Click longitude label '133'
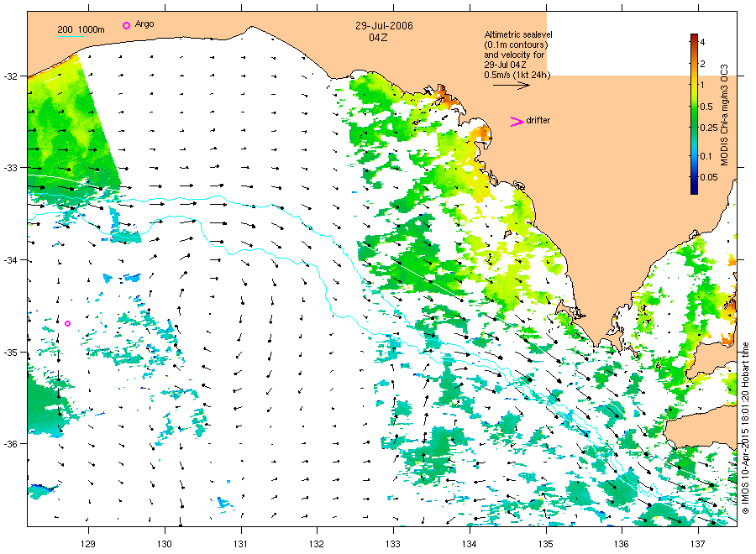The width and height of the screenshot is (756, 554). pos(393,544)
